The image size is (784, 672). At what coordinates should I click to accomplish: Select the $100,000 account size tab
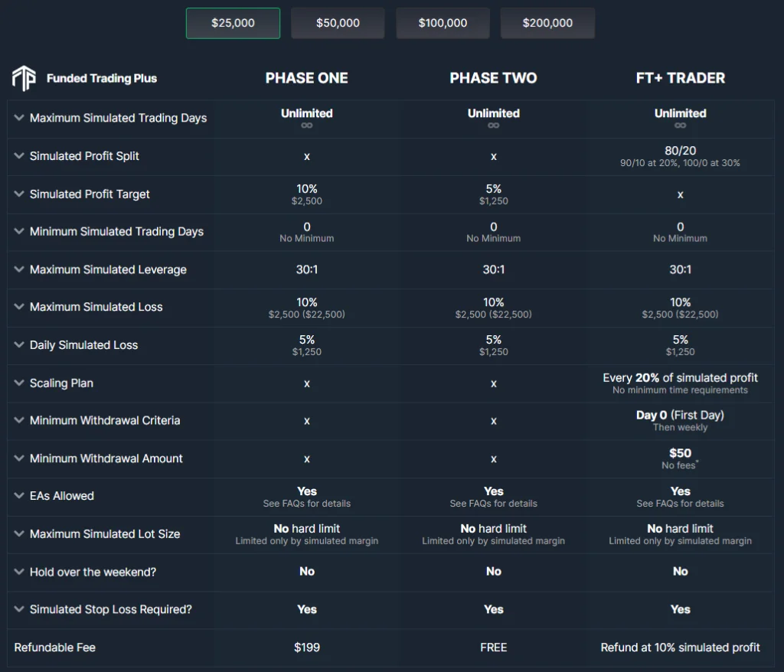tap(443, 23)
